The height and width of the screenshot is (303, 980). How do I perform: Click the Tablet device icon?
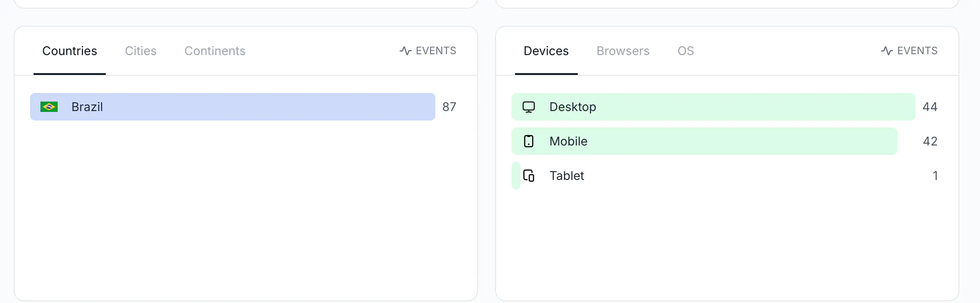coord(529,176)
